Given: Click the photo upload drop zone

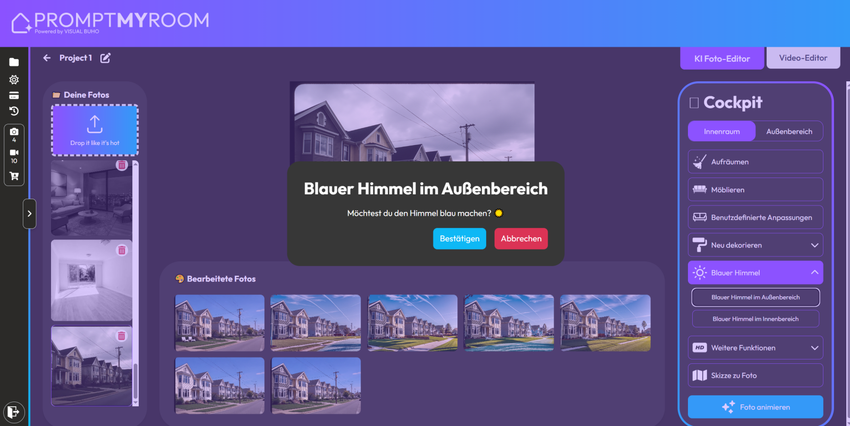Looking at the screenshot, I should pyautogui.click(x=95, y=130).
